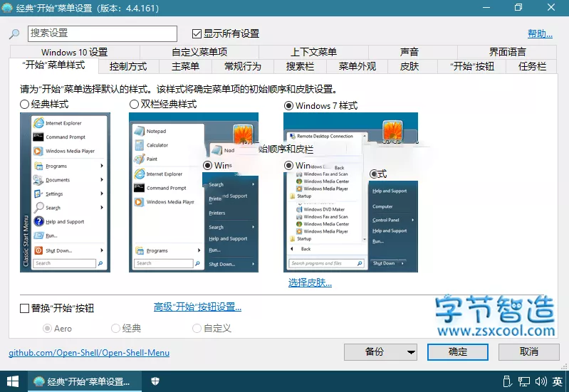Expand the 备份 dropdown arrow
This screenshot has width=569, height=392.
[411, 352]
